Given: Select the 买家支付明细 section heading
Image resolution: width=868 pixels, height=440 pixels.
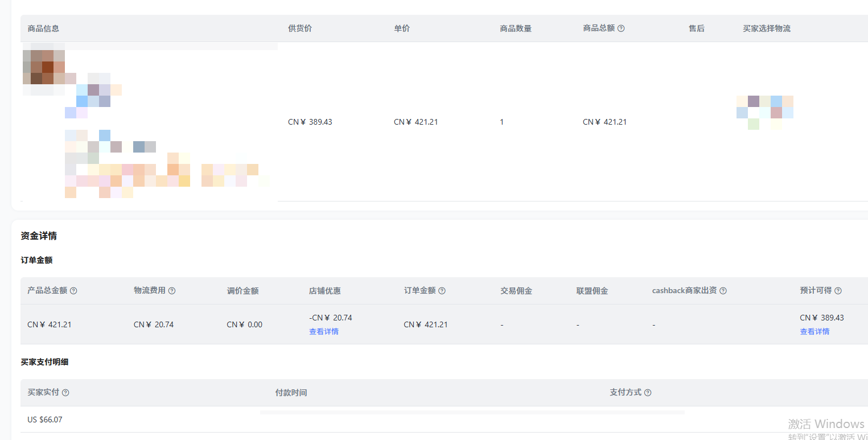Looking at the screenshot, I should point(44,362).
